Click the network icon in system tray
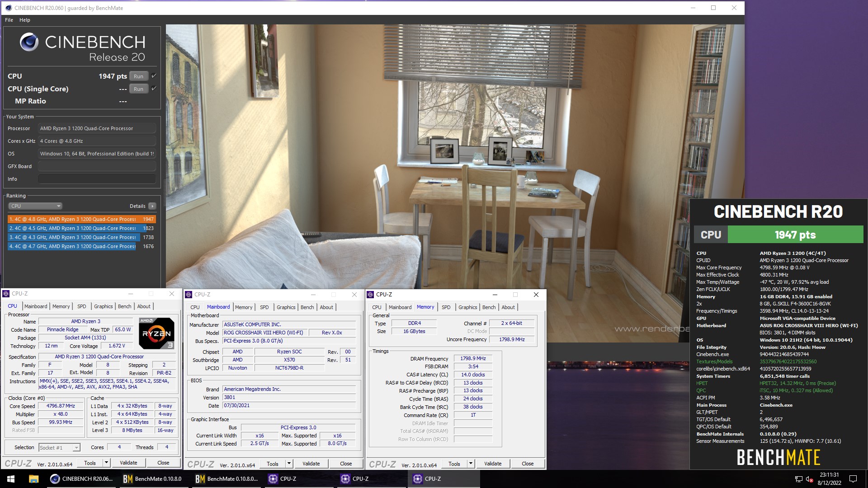Viewport: 868px width, 488px height. (798, 479)
